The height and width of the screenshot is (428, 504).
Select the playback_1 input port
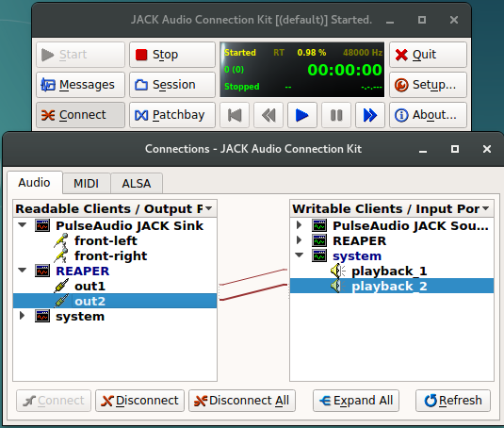(x=389, y=272)
